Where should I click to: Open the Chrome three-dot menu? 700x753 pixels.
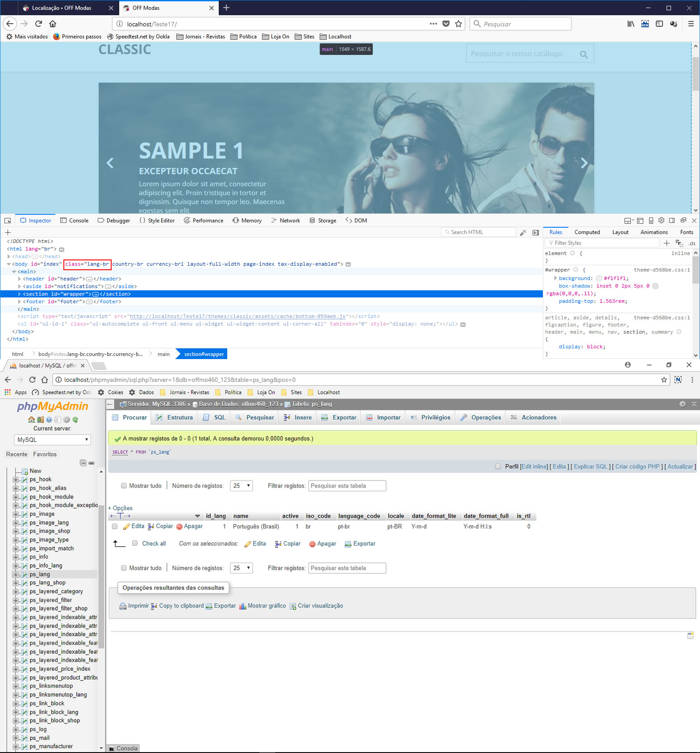pyautogui.click(x=692, y=380)
